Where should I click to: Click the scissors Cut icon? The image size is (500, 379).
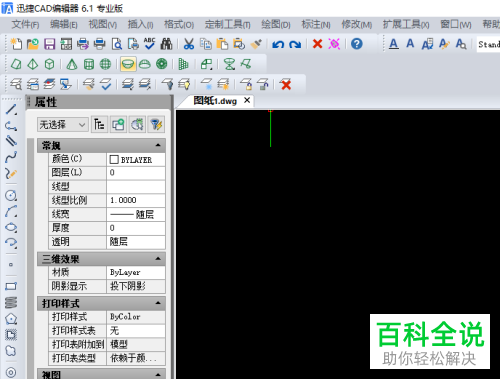(x=189, y=44)
